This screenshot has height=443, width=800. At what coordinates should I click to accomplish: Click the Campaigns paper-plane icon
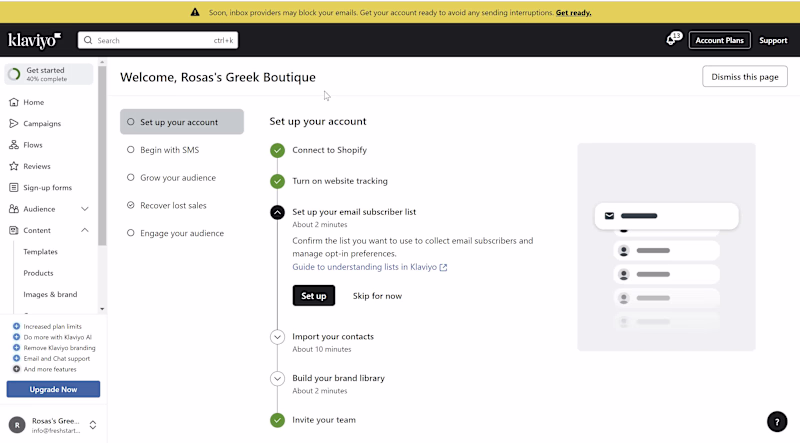pyautogui.click(x=14, y=124)
